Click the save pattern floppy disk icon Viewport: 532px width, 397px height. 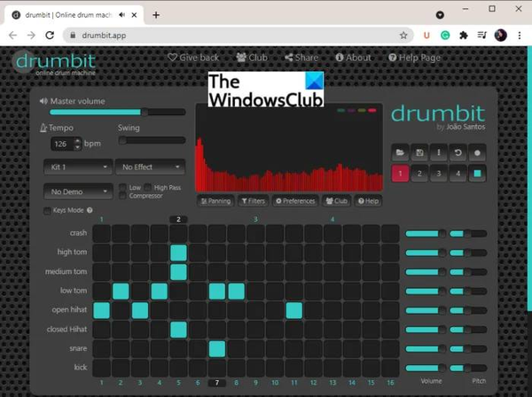[419, 153]
